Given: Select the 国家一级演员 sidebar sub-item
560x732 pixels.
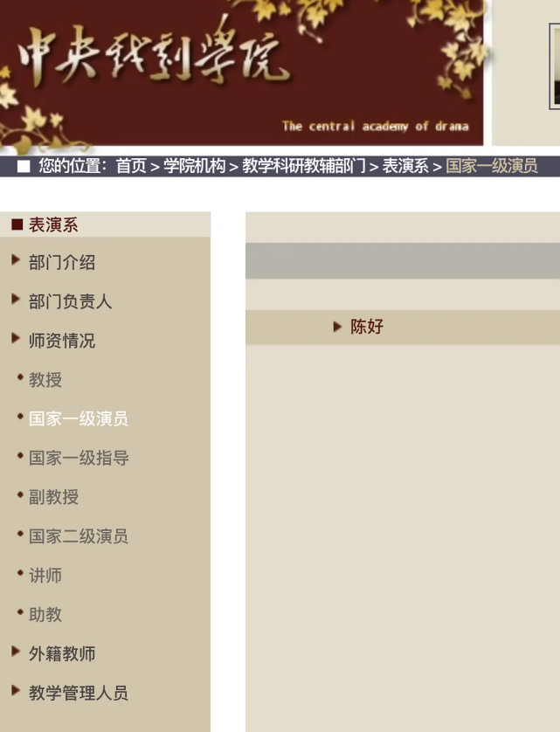Looking at the screenshot, I should click(79, 418).
